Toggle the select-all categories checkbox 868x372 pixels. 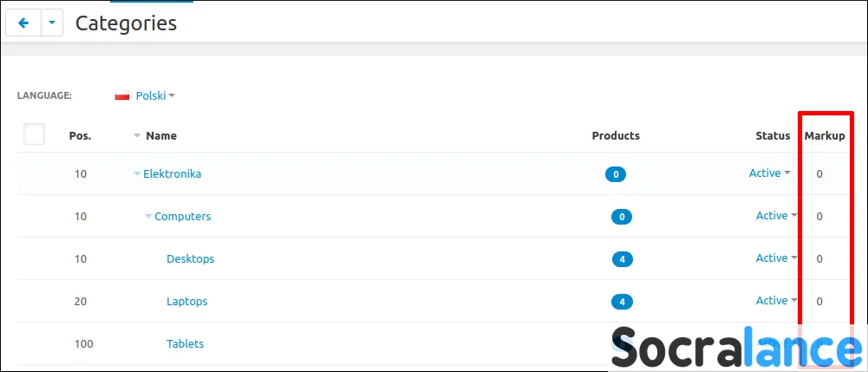tap(34, 134)
